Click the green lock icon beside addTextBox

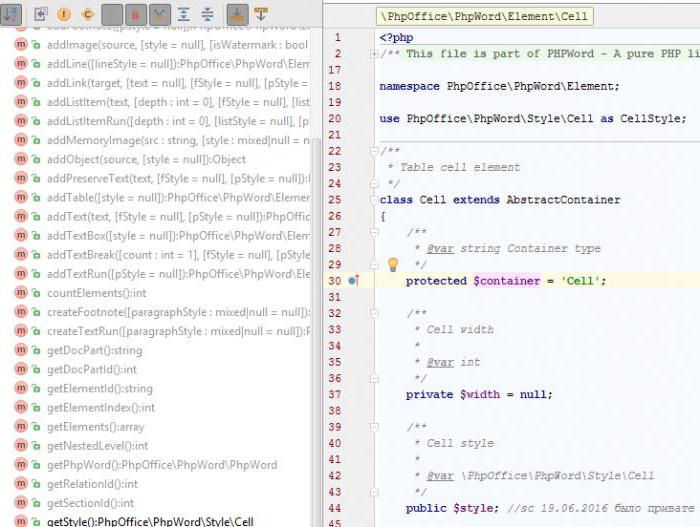36,236
